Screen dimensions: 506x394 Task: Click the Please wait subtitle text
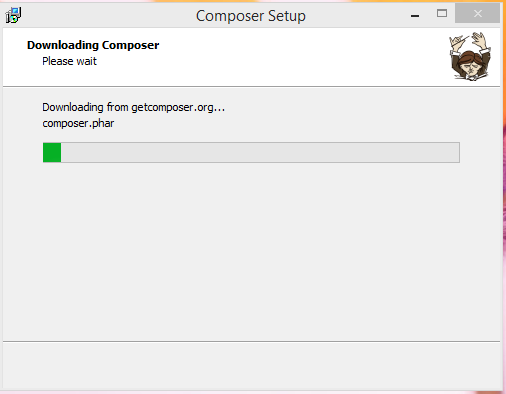pos(69,61)
